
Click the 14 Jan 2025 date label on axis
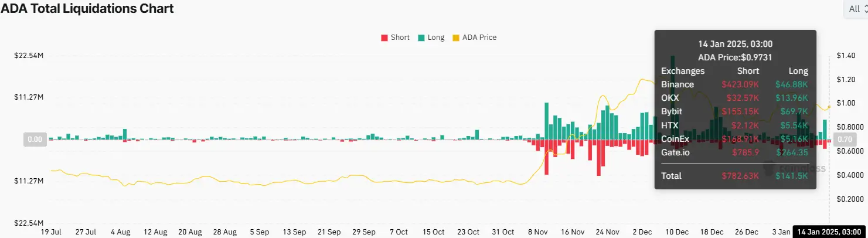829,232
